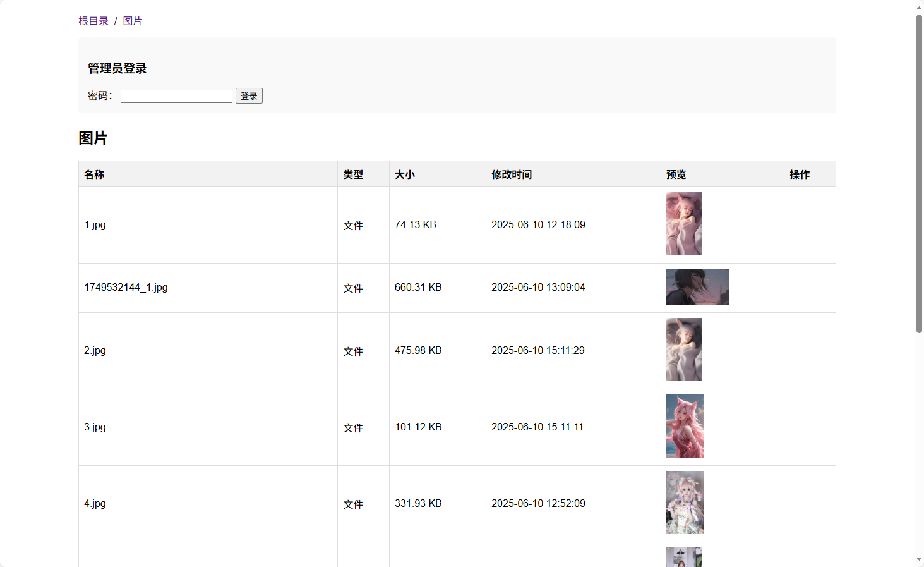Click the size value 74.13 KB
Image resolution: width=924 pixels, height=567 pixels.
click(x=416, y=225)
